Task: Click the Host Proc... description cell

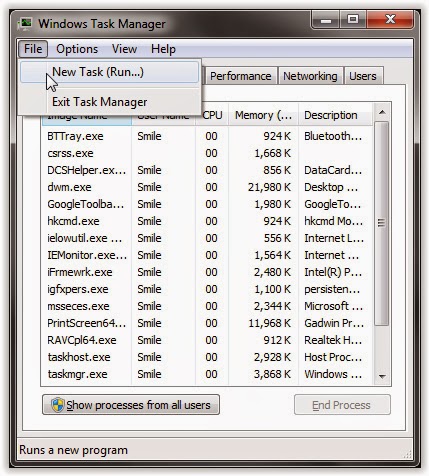Action: point(333,357)
